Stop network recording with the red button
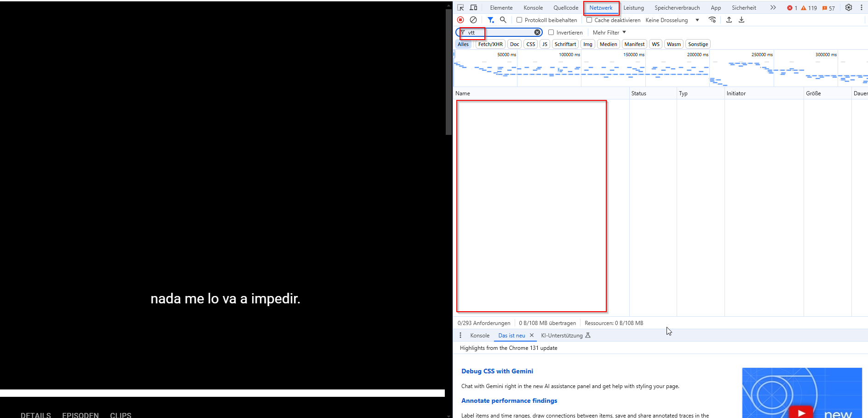This screenshot has height=418, width=868. tap(460, 20)
